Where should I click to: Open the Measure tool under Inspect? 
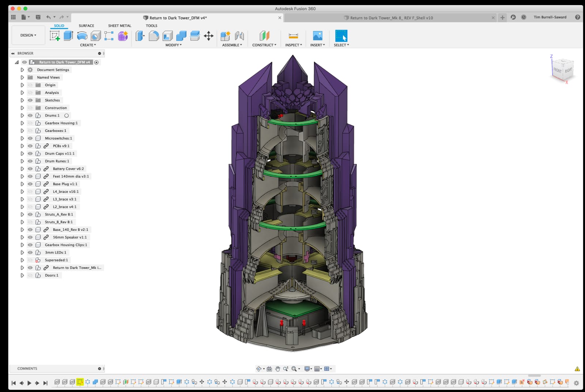tap(293, 35)
